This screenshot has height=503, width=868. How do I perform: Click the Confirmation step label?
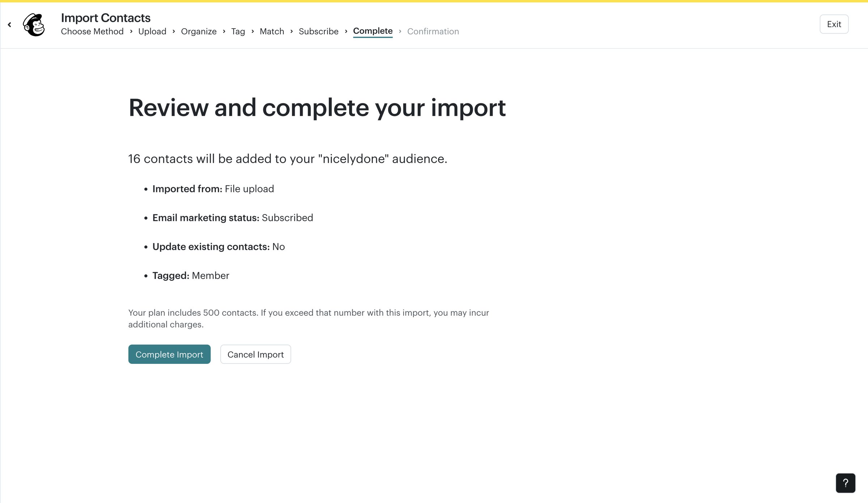click(x=433, y=31)
